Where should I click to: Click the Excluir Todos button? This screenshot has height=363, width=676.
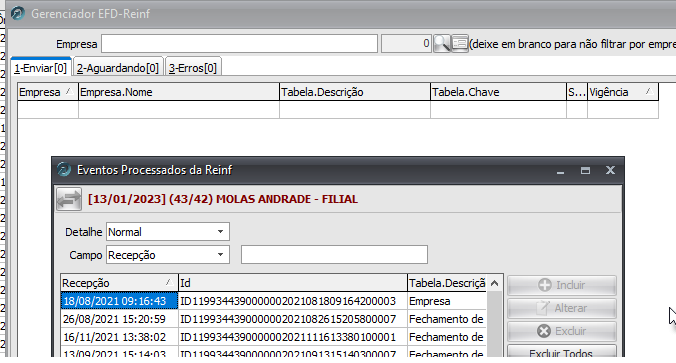point(562,353)
